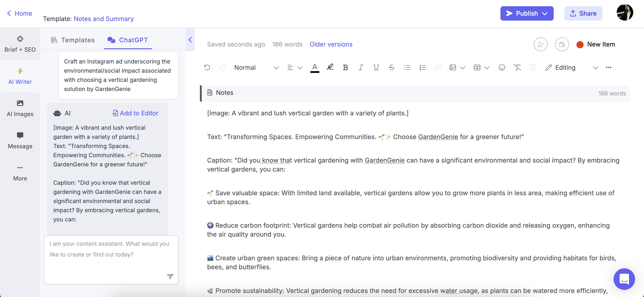Screen dimensions: 644x297
Task: Toggle italic formatting on text
Action: pos(361,67)
